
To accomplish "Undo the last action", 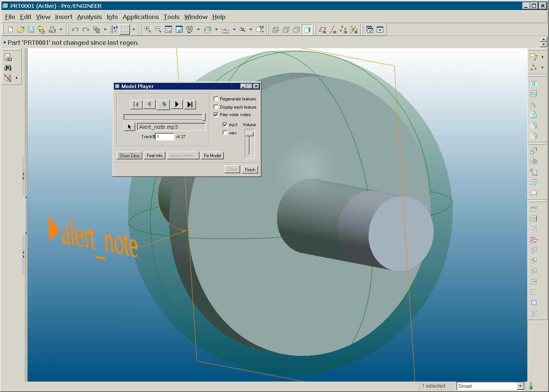I will point(75,29).
